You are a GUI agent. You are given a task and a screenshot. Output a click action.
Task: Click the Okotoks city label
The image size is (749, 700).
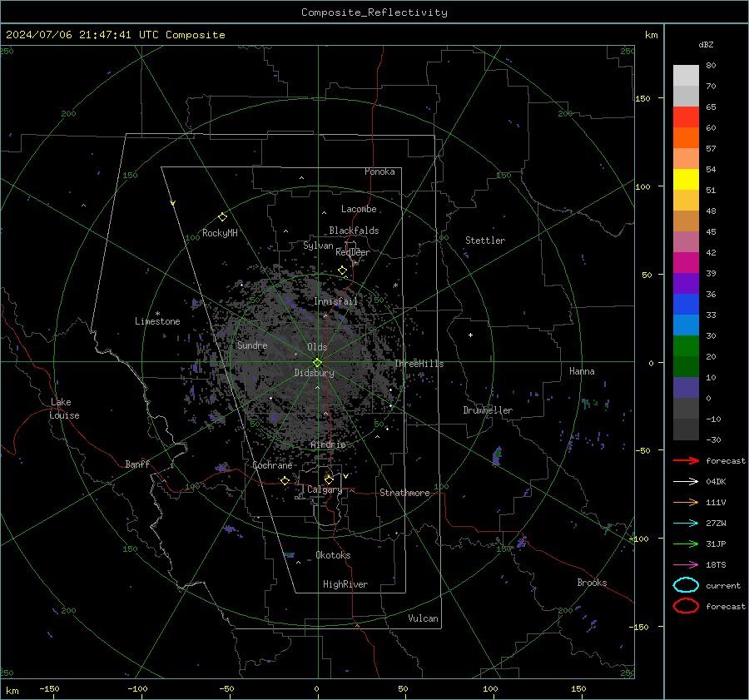pyautogui.click(x=333, y=555)
